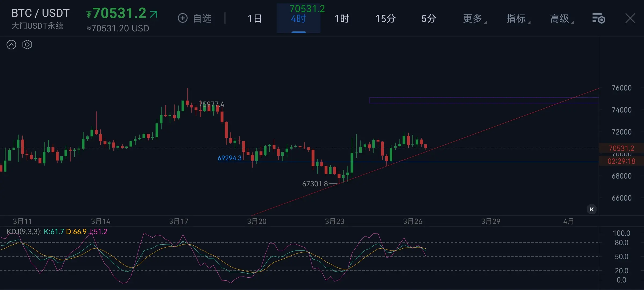Choose the 5分 timeframe

429,19
